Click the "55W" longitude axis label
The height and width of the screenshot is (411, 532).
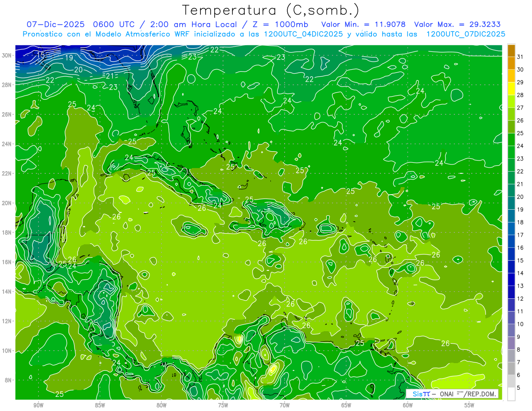pos(469,405)
